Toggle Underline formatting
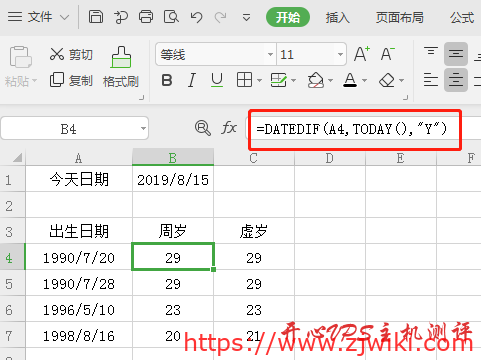Image resolution: width=481 pixels, height=360 pixels. tap(217, 80)
